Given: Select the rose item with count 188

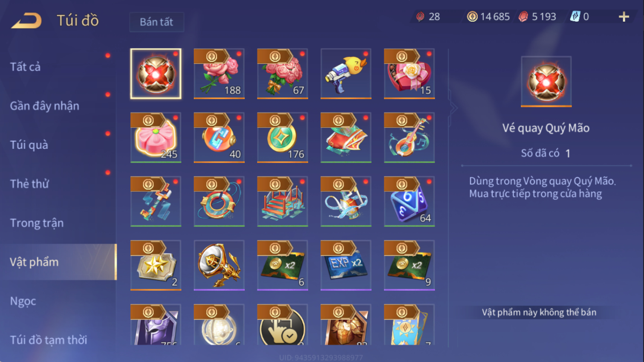Looking at the screenshot, I should point(219,74).
